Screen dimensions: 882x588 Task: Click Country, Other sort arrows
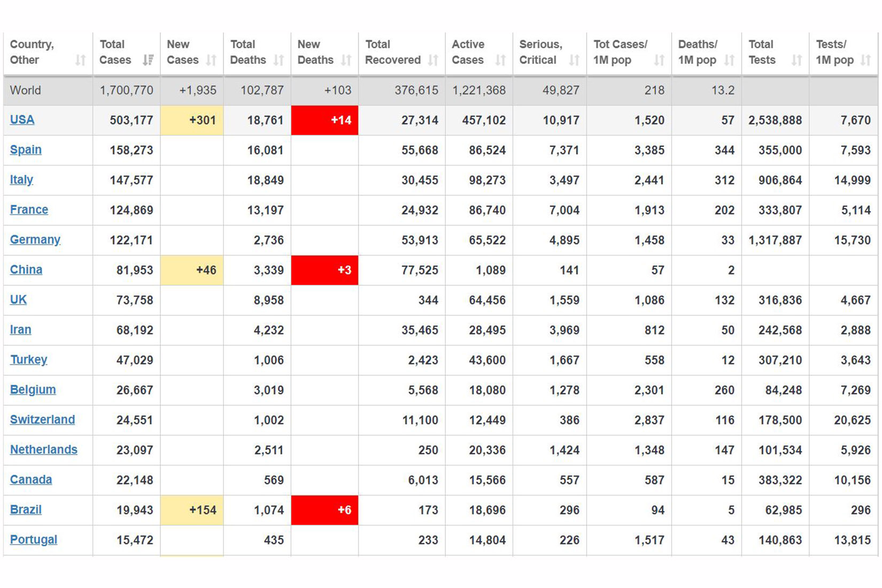pos(80,60)
